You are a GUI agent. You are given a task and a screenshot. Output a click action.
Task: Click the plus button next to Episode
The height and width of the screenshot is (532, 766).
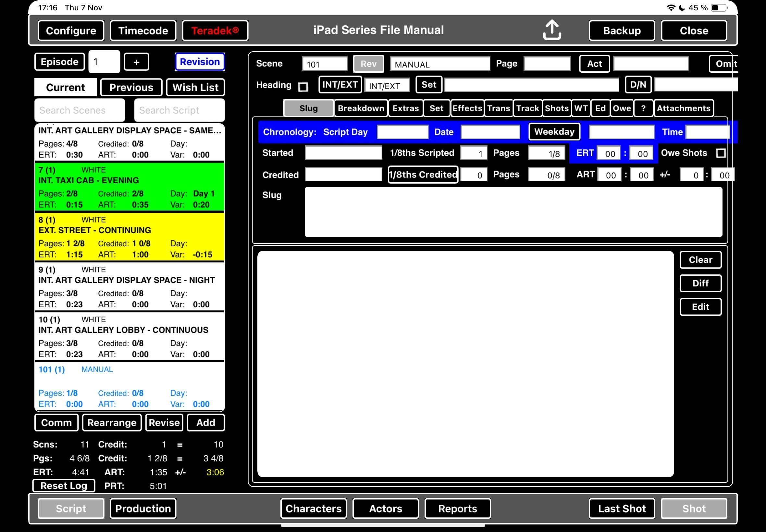(x=136, y=62)
